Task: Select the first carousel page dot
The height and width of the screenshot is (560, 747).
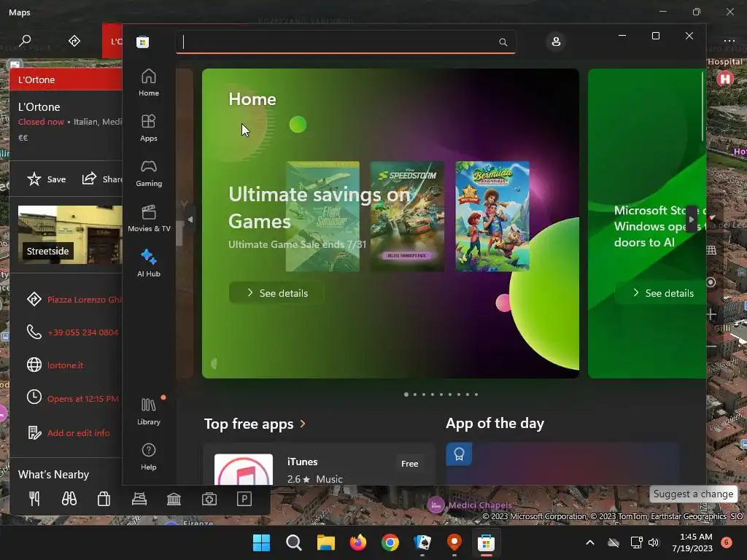Action: point(406,394)
